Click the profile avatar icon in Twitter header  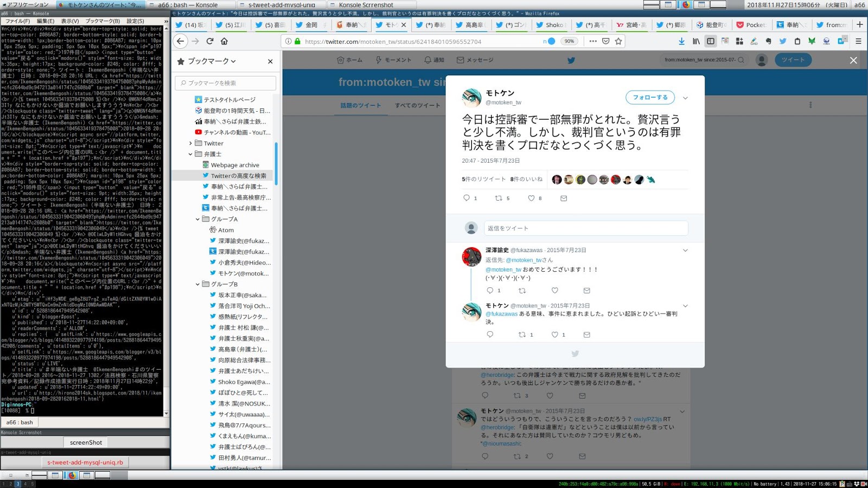(762, 60)
